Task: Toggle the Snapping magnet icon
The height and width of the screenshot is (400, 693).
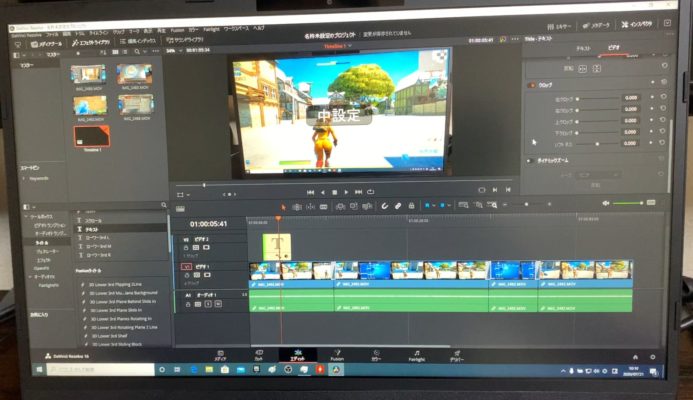Action: (x=385, y=206)
